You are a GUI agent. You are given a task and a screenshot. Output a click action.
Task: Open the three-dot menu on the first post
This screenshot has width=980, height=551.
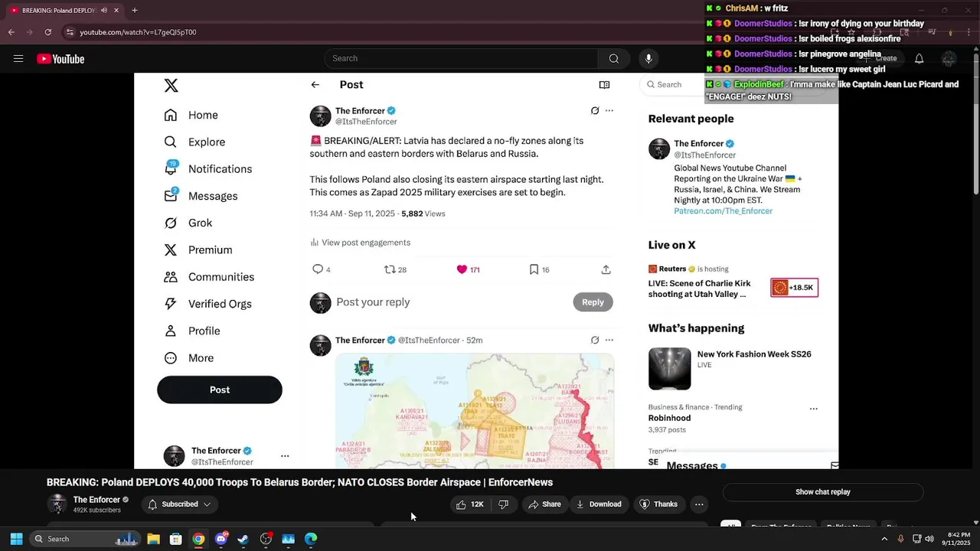pos(609,111)
